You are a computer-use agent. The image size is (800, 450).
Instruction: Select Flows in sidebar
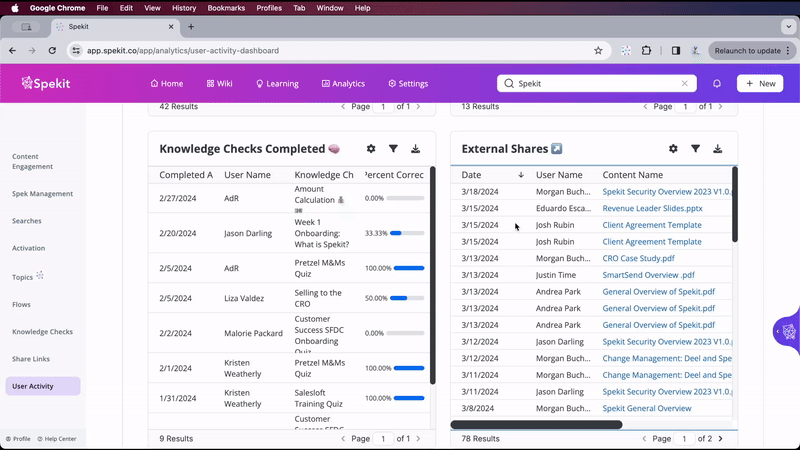[21, 305]
